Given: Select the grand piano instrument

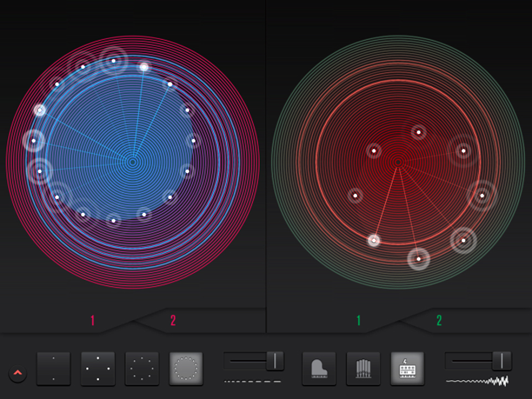Looking at the screenshot, I should point(319,369).
